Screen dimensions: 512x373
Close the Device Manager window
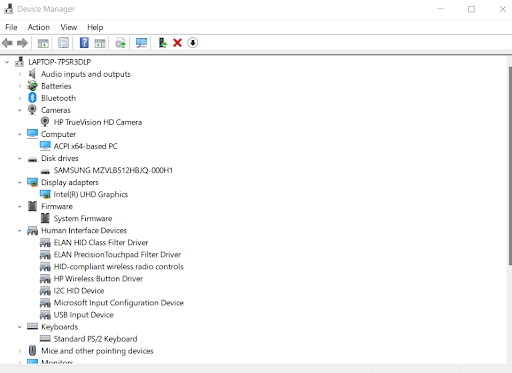503,9
